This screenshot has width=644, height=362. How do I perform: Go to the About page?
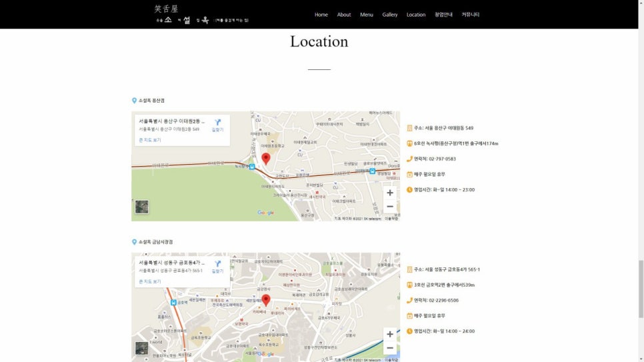click(344, 15)
